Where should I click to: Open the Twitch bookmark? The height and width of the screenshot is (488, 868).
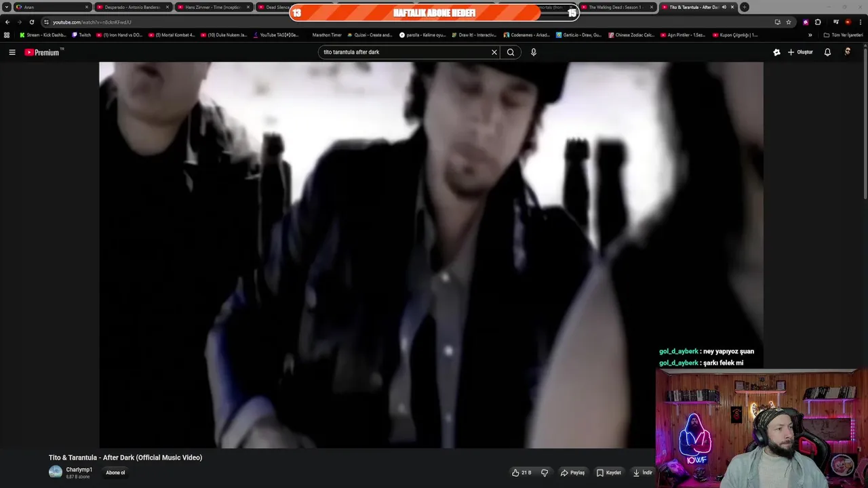tap(81, 35)
